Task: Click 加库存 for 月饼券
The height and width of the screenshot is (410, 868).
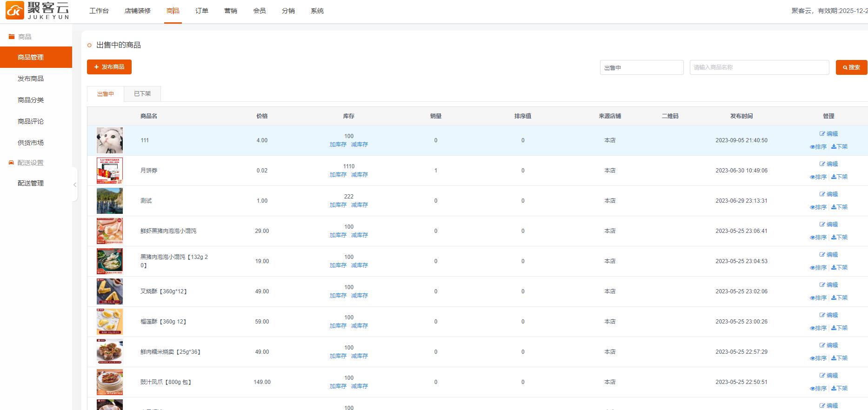Action: coord(338,175)
